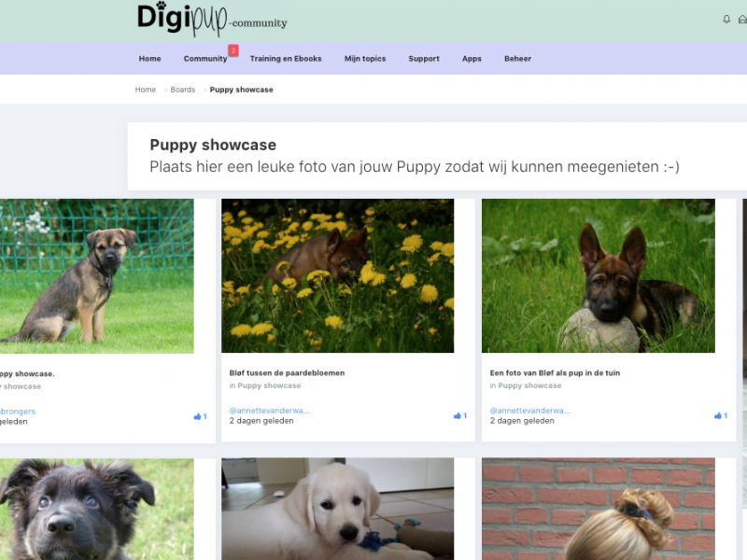Click the Boards breadcrumb link
The height and width of the screenshot is (560, 747).
coord(183,90)
